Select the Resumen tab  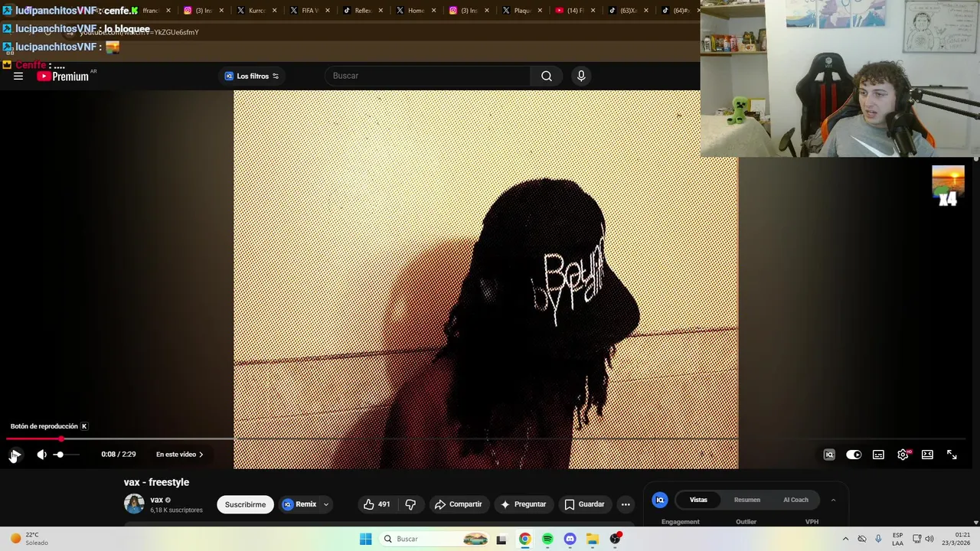click(x=747, y=500)
